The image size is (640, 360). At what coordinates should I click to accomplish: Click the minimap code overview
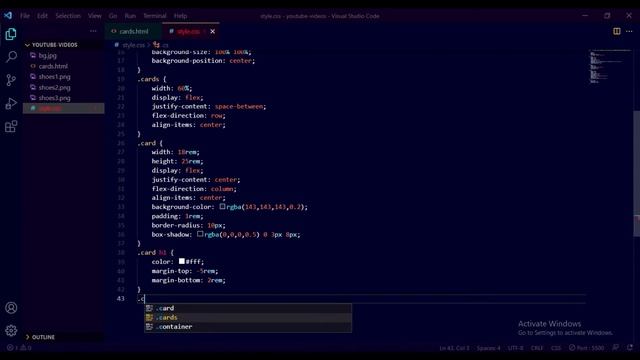click(x=610, y=67)
